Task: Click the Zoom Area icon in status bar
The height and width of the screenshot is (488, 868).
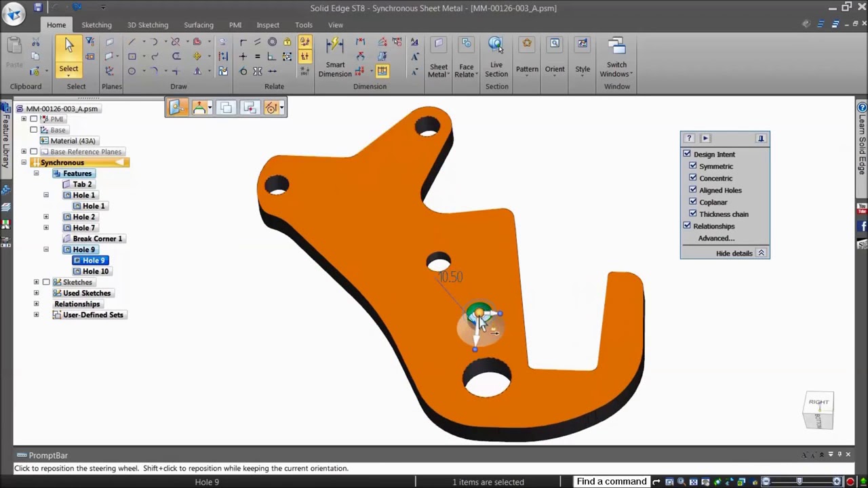Action: point(669,482)
